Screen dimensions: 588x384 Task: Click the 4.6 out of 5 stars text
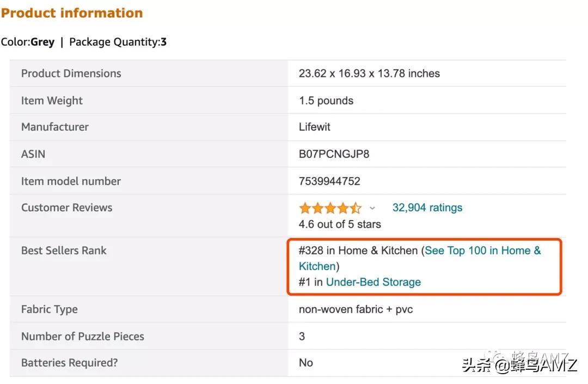pos(340,224)
